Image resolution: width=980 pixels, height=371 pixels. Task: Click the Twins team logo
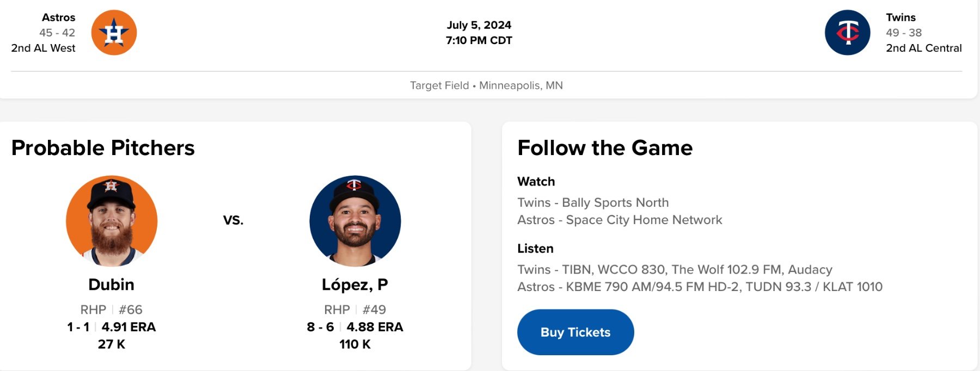(x=847, y=33)
